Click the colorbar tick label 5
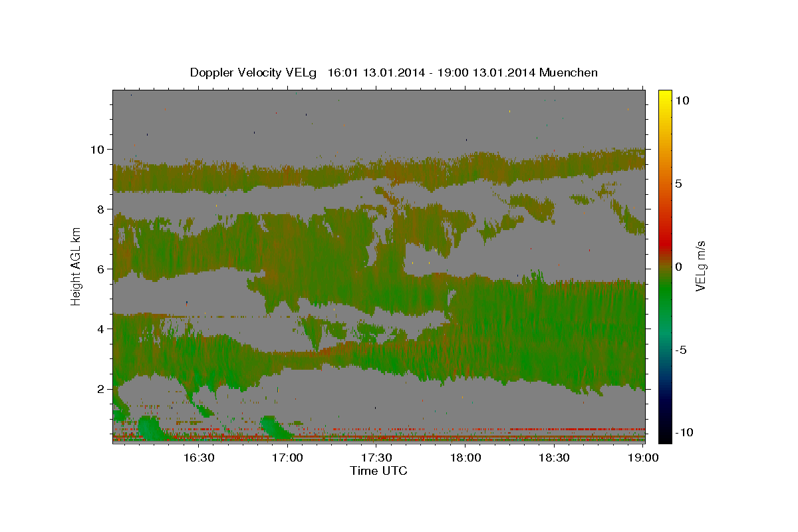 pyautogui.click(x=678, y=184)
